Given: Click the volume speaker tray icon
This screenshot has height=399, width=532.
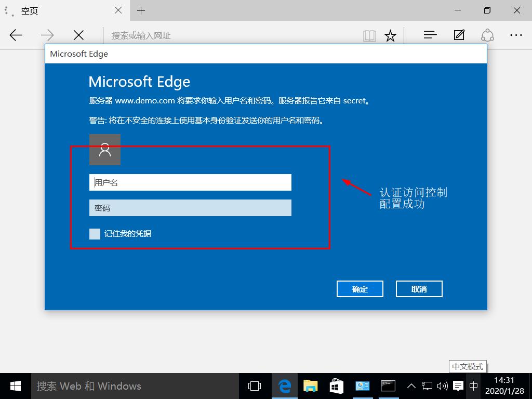Looking at the screenshot, I should tap(443, 386).
